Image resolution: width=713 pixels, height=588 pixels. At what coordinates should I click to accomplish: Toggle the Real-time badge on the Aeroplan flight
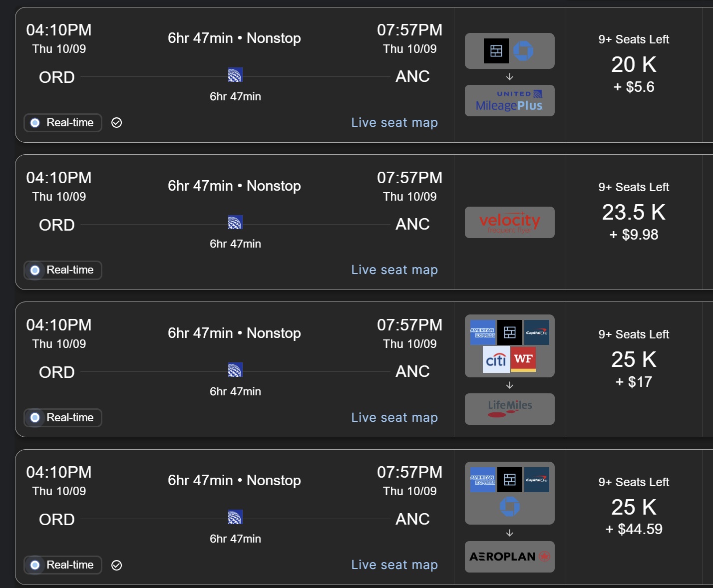point(63,565)
